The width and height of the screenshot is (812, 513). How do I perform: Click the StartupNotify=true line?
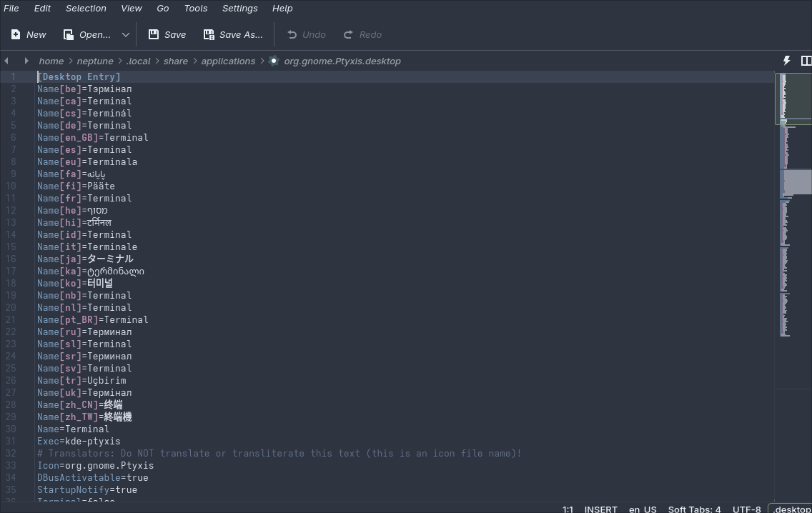[x=87, y=489]
